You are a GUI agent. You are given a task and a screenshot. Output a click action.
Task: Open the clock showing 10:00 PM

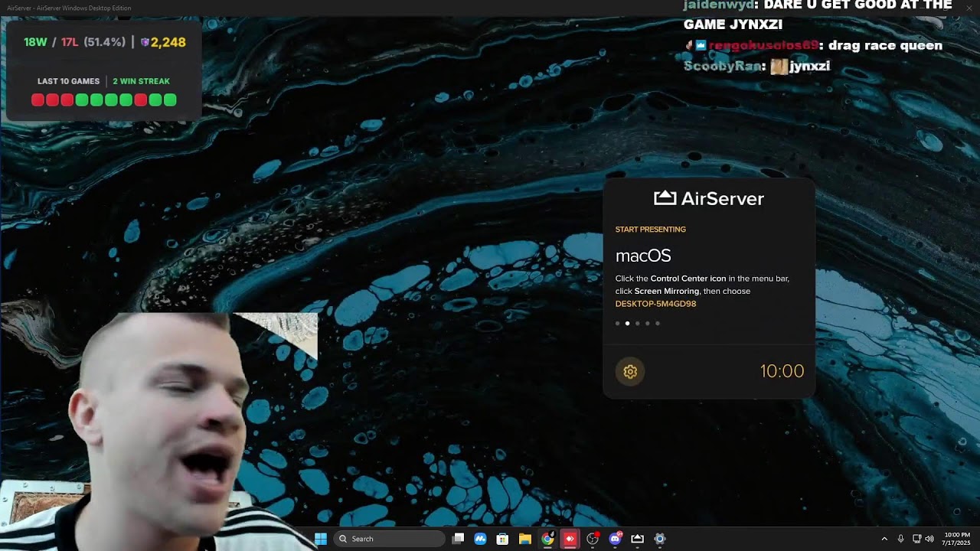click(x=957, y=539)
